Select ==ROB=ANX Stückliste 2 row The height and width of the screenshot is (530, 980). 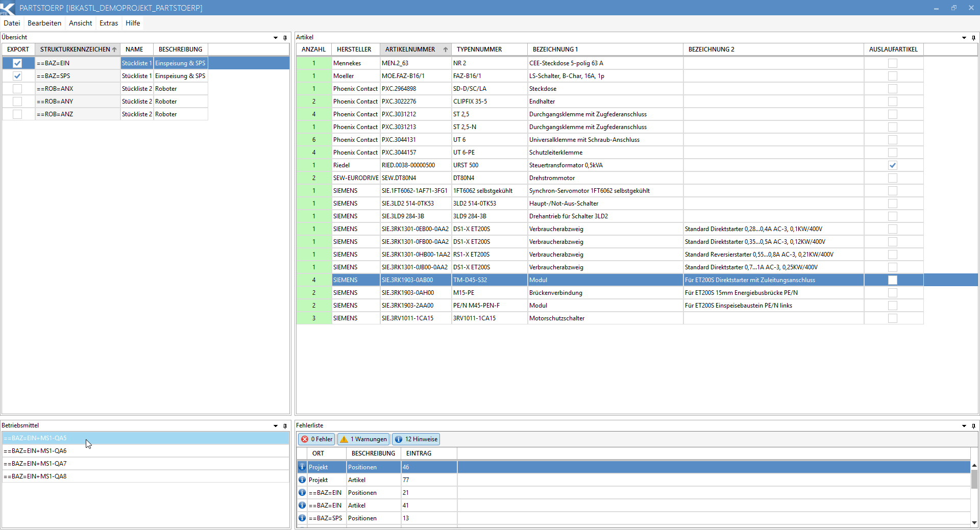tap(105, 89)
